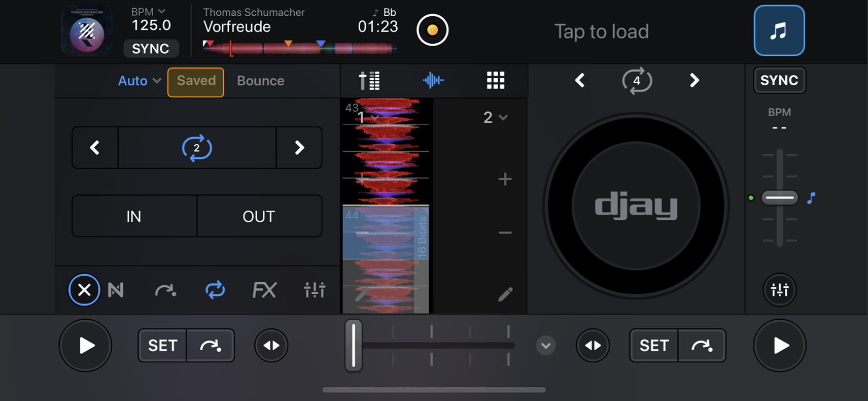Double the deck 1 loop length
The height and width of the screenshot is (401, 868).
299,148
